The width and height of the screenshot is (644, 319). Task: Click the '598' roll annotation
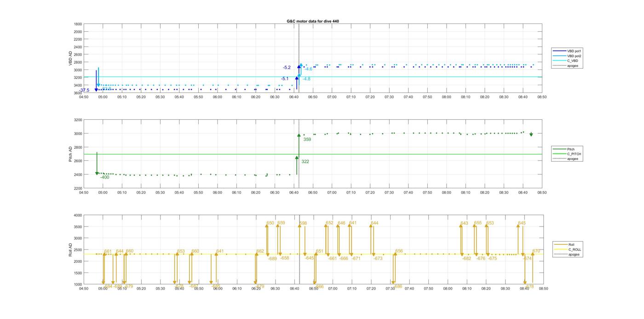tap(303, 223)
